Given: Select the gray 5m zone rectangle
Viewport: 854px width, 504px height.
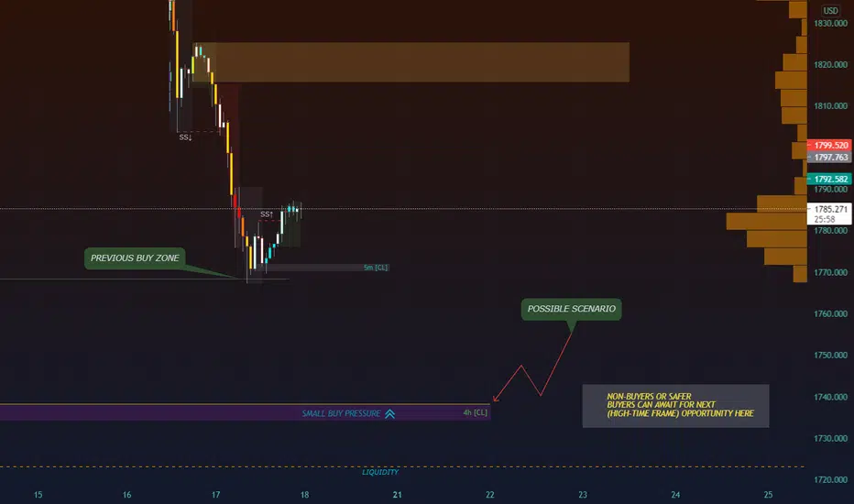Looking at the screenshot, I should coord(327,268).
